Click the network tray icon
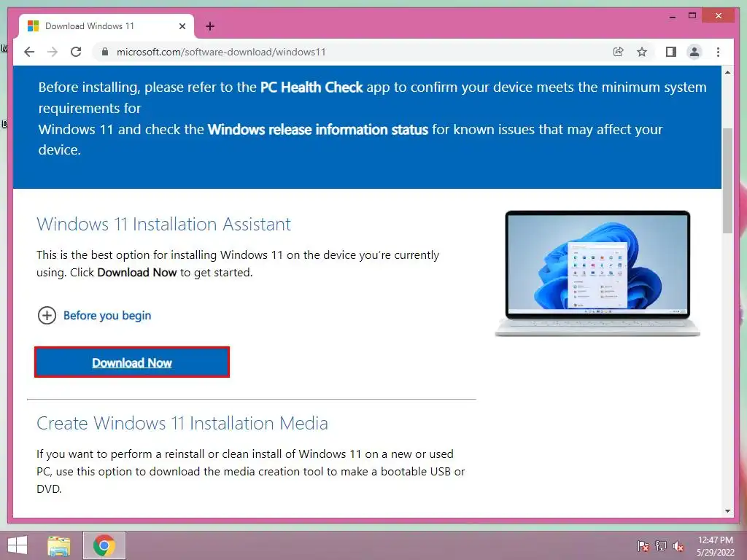The image size is (747, 560). pos(661,545)
